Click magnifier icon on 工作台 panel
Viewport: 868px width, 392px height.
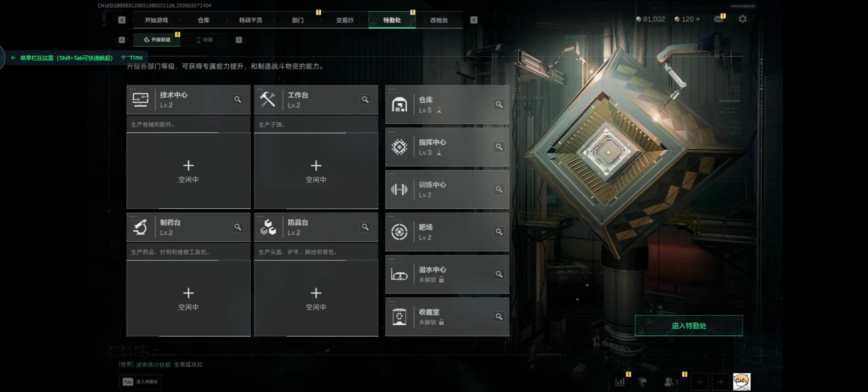click(x=365, y=99)
